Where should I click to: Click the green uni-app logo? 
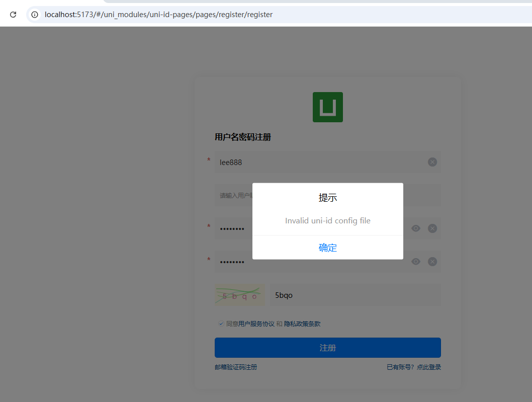pyautogui.click(x=327, y=107)
